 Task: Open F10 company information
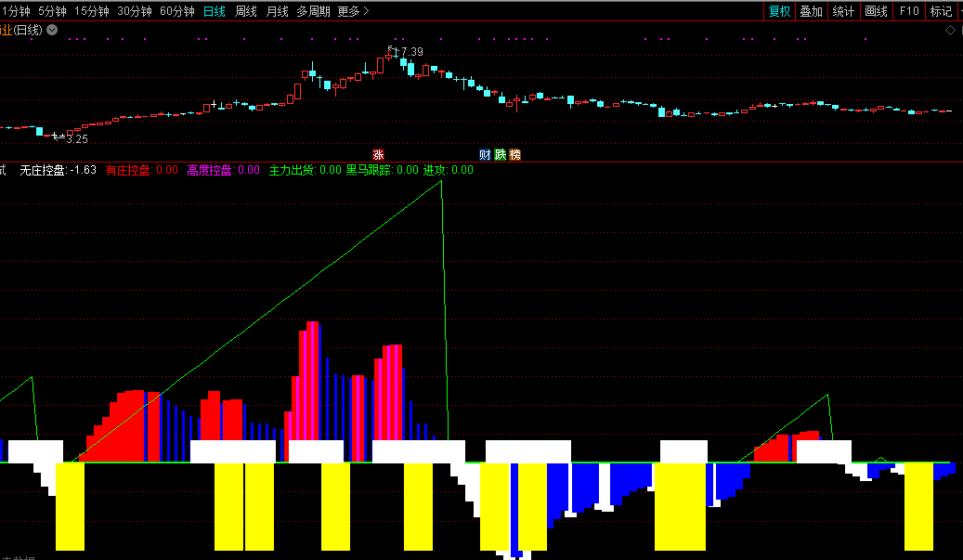(909, 11)
